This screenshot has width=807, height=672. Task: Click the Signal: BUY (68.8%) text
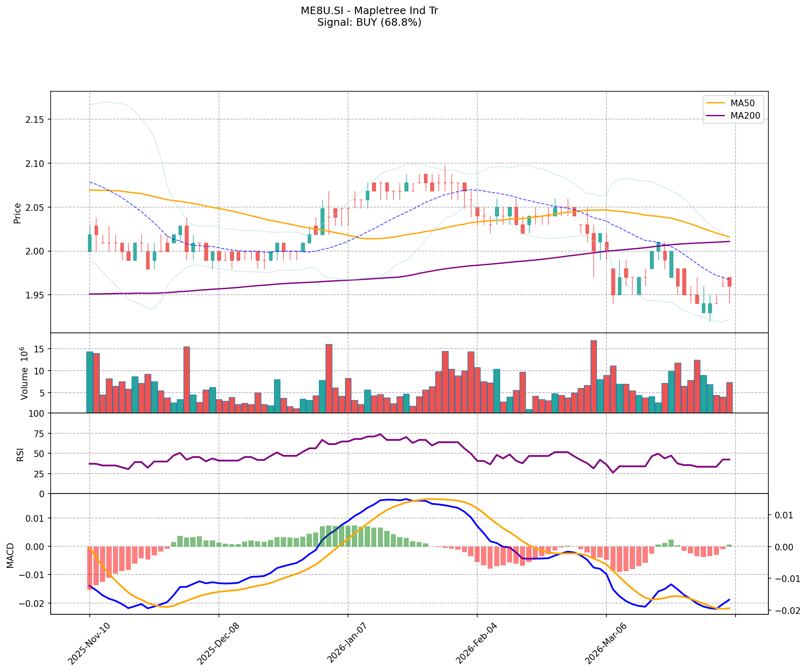pos(369,22)
